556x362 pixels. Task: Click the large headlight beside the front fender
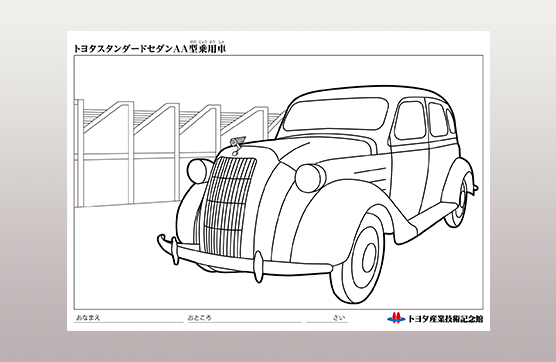tap(310, 178)
